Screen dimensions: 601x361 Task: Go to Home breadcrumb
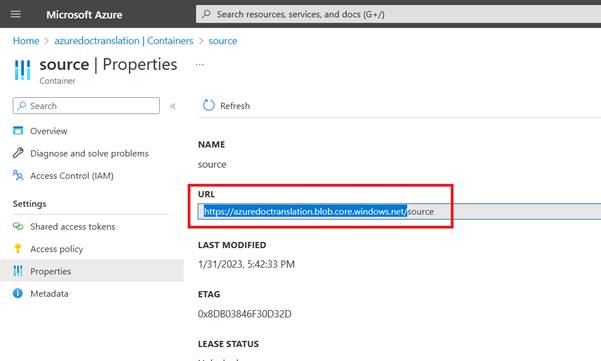[26, 41]
